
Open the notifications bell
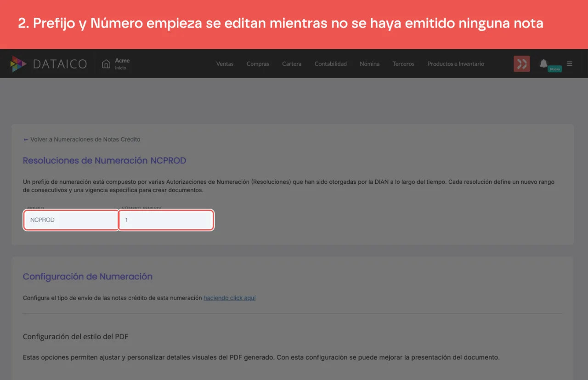click(x=543, y=63)
